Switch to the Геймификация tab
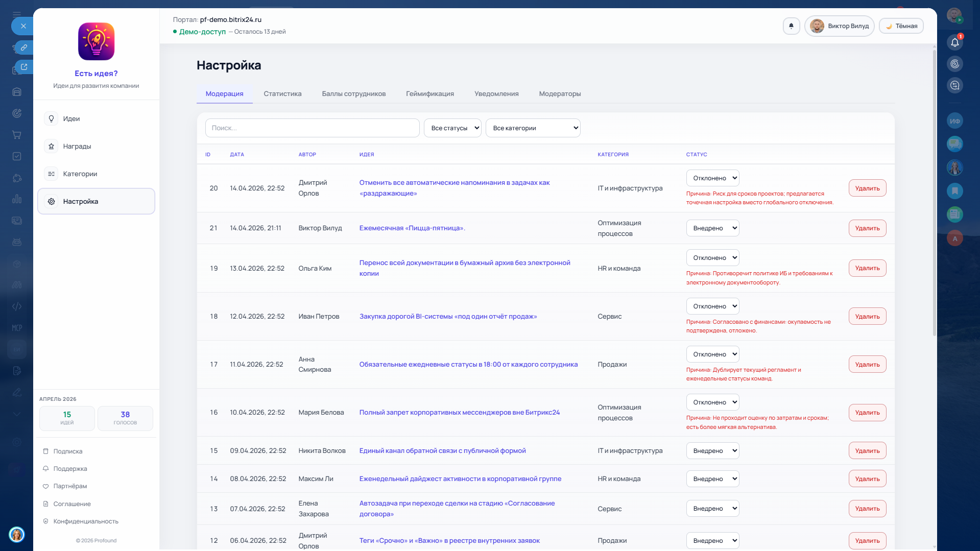This screenshot has height=551, width=980. (x=429, y=94)
